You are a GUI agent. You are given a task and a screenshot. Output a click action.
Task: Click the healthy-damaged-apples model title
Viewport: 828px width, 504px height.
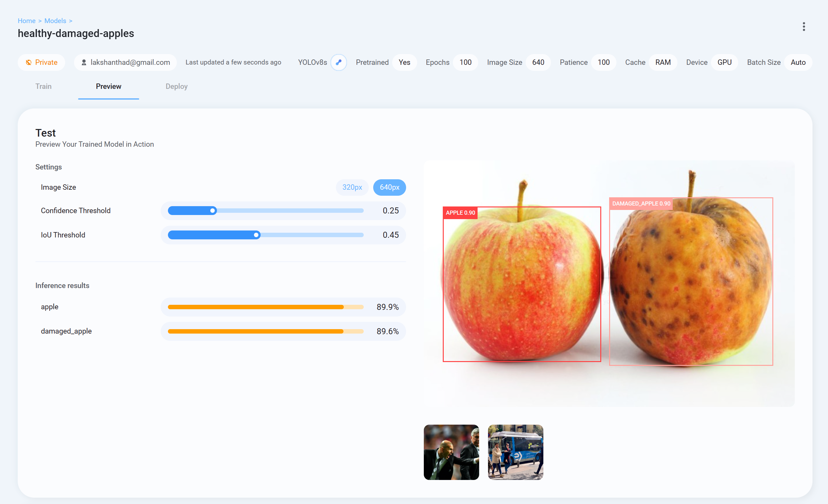pos(76,34)
